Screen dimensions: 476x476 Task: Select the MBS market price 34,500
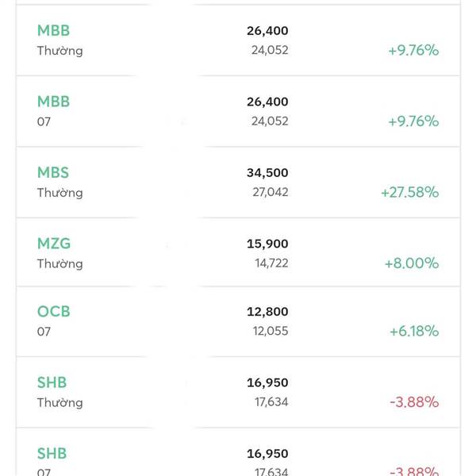(267, 173)
